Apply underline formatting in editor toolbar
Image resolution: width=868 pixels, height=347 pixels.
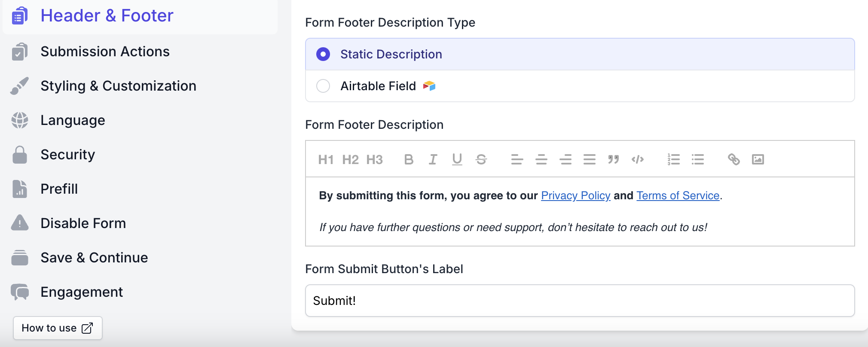[457, 159]
